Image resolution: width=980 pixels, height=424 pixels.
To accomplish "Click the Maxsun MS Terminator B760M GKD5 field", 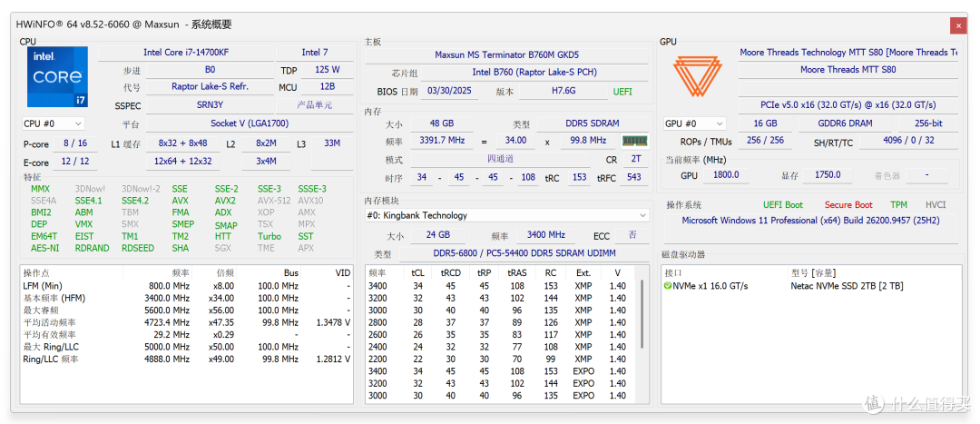I will [x=507, y=55].
